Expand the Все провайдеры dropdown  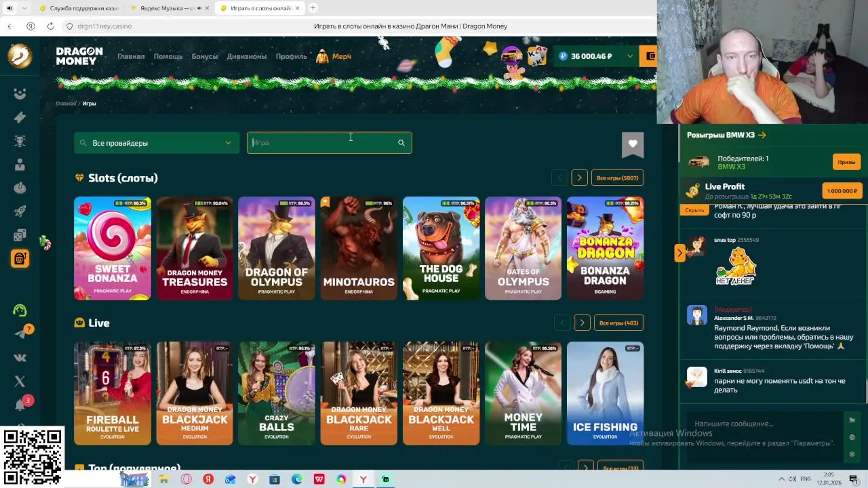[x=157, y=143]
